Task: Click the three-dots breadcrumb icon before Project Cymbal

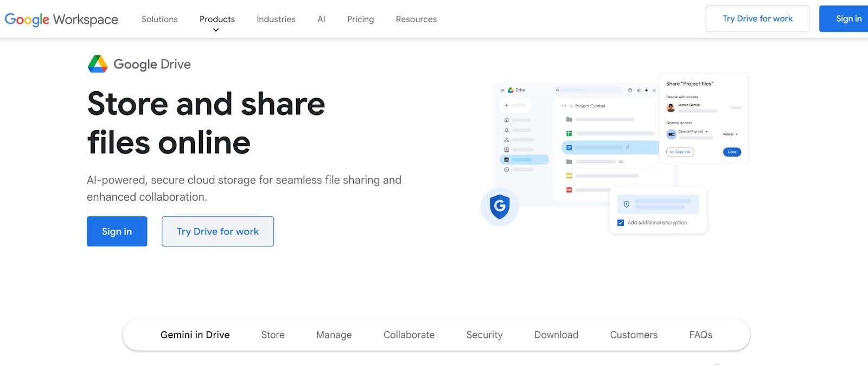Action: click(x=564, y=106)
